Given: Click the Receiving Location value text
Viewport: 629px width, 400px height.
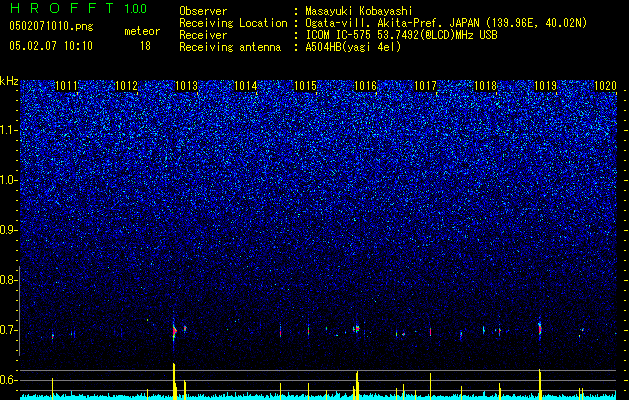Looking at the screenshot, I should point(446,23).
